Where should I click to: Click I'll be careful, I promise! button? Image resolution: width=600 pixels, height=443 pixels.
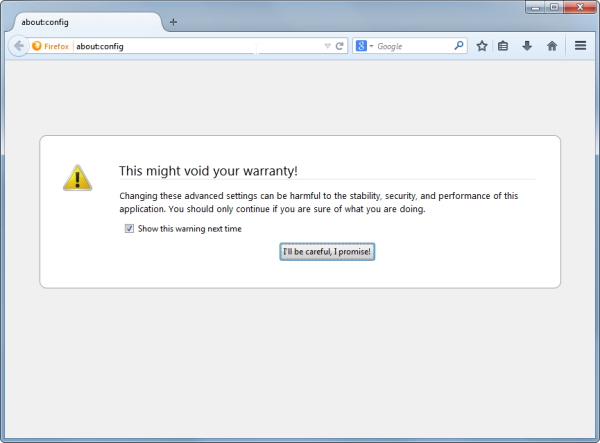tap(327, 252)
